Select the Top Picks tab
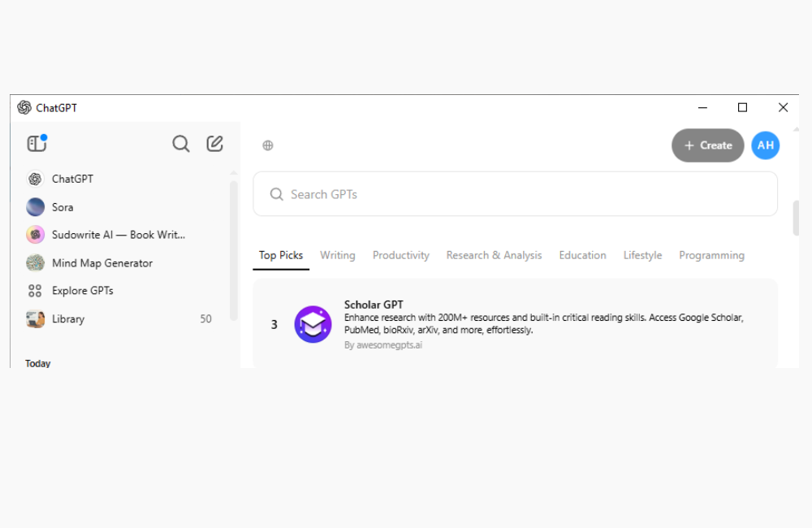Viewport: 812px width, 528px height. pos(281,255)
